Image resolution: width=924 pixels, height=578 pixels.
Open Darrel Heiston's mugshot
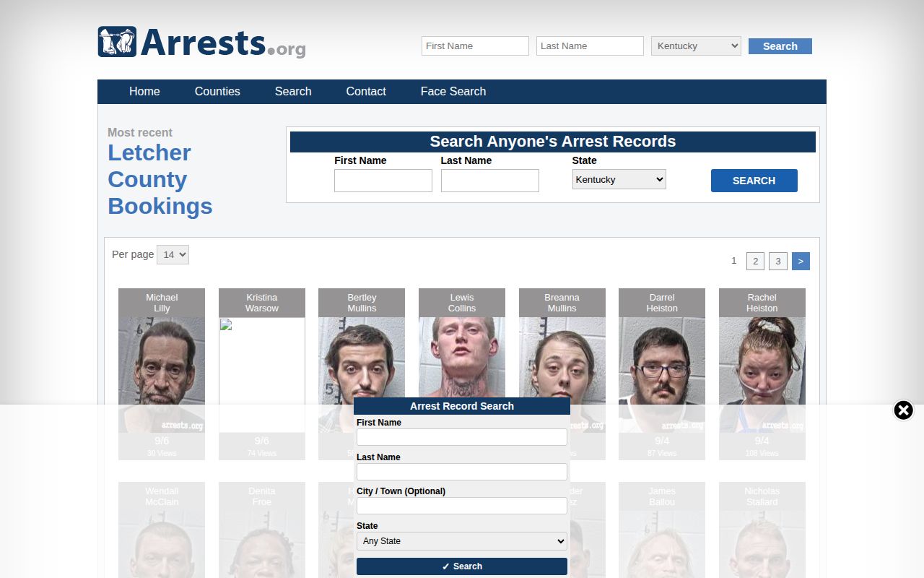click(662, 374)
